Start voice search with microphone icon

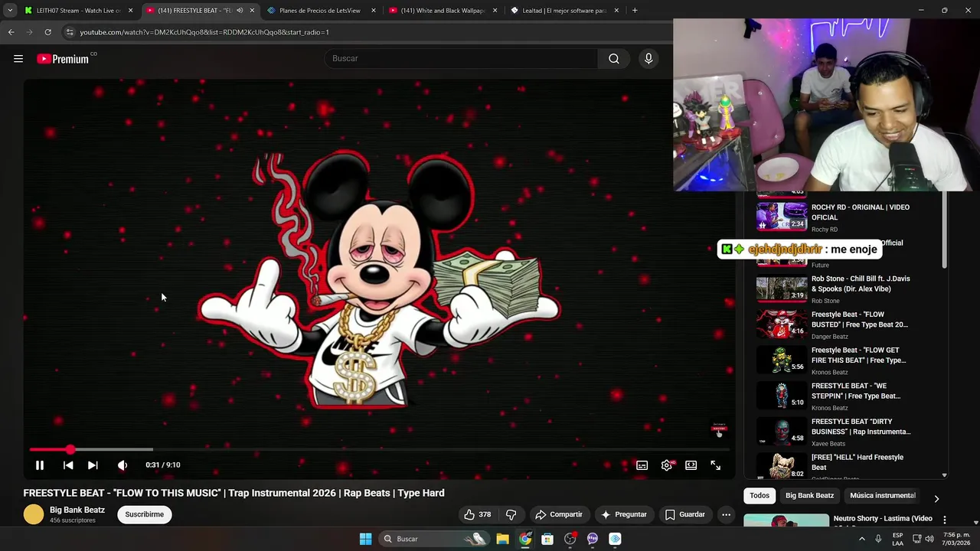(648, 58)
